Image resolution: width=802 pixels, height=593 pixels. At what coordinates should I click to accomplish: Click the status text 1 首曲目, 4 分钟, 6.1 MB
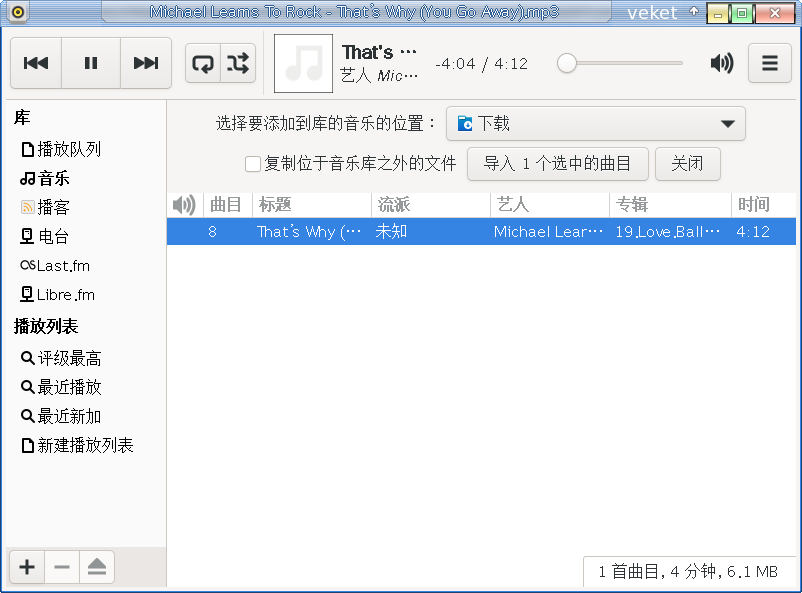coord(688,572)
